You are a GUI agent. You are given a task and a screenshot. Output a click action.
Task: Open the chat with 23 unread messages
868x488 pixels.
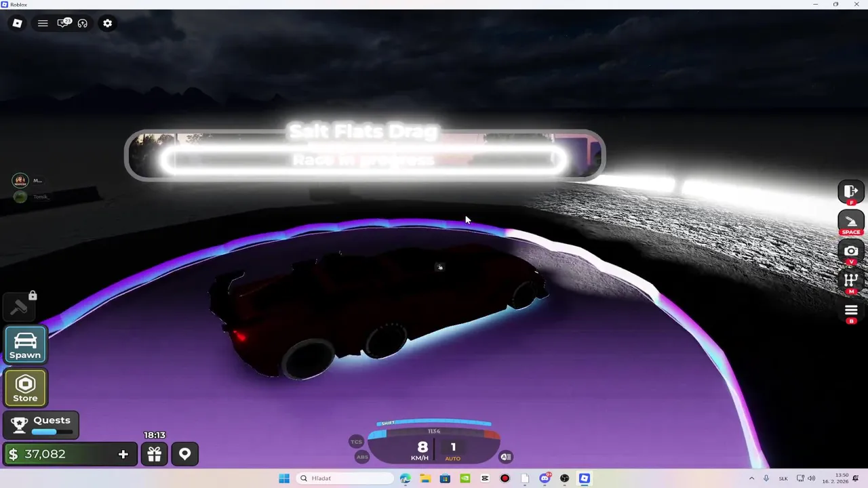pyautogui.click(x=63, y=23)
